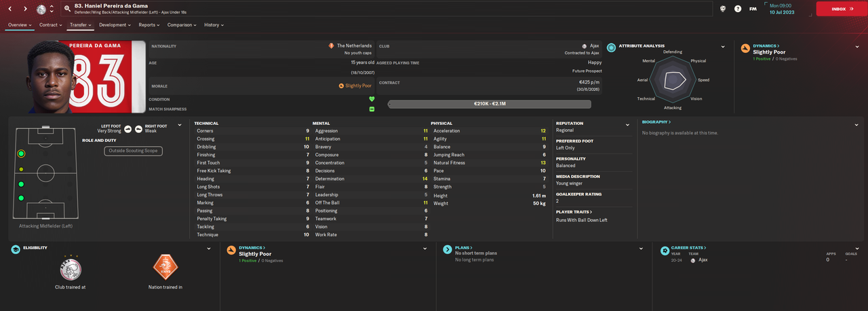Click the date and time display
This screenshot has width=868, height=311.
point(782,9)
